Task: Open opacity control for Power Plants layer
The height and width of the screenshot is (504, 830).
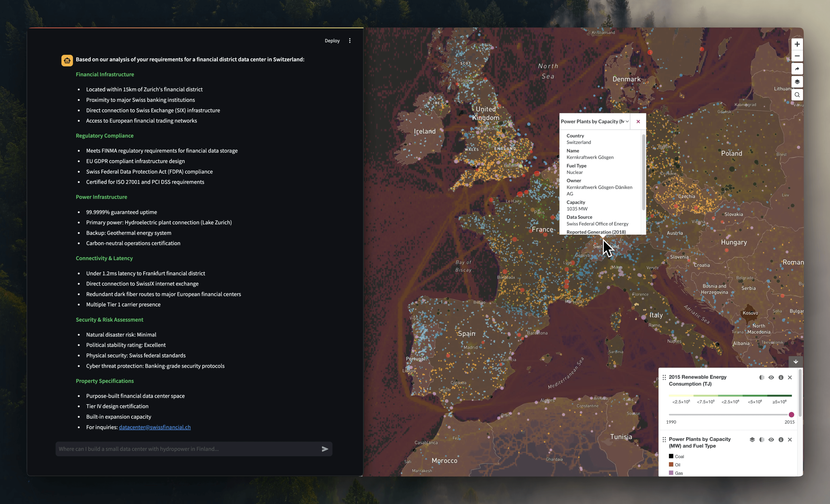Action: [x=762, y=440]
